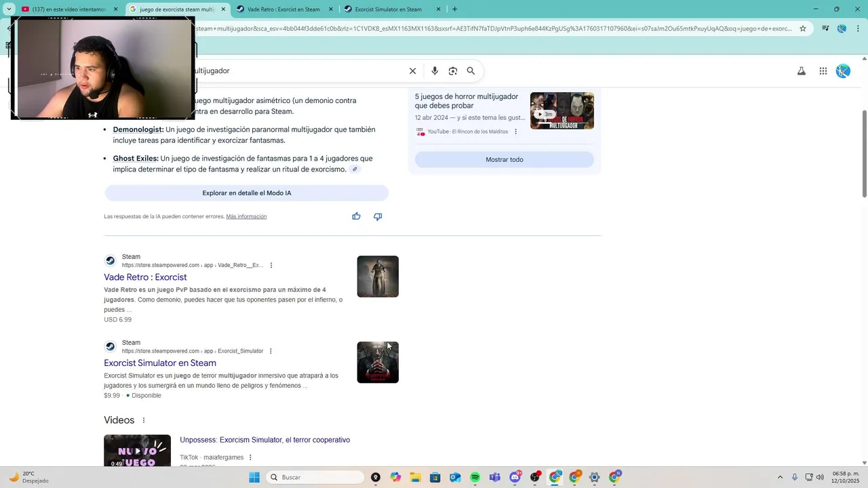Start voice search with microphone icon

pos(435,70)
